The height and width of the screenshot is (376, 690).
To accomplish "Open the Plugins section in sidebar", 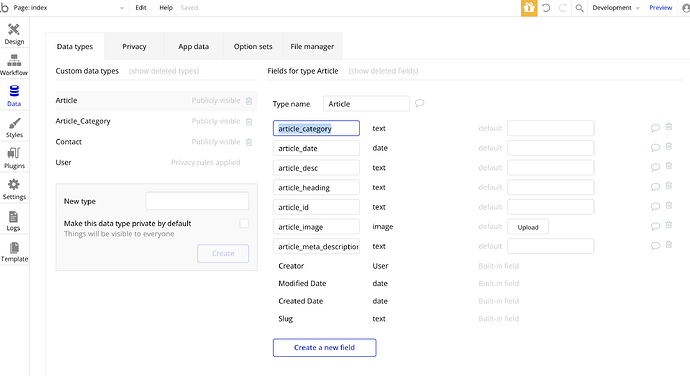I will [14, 159].
